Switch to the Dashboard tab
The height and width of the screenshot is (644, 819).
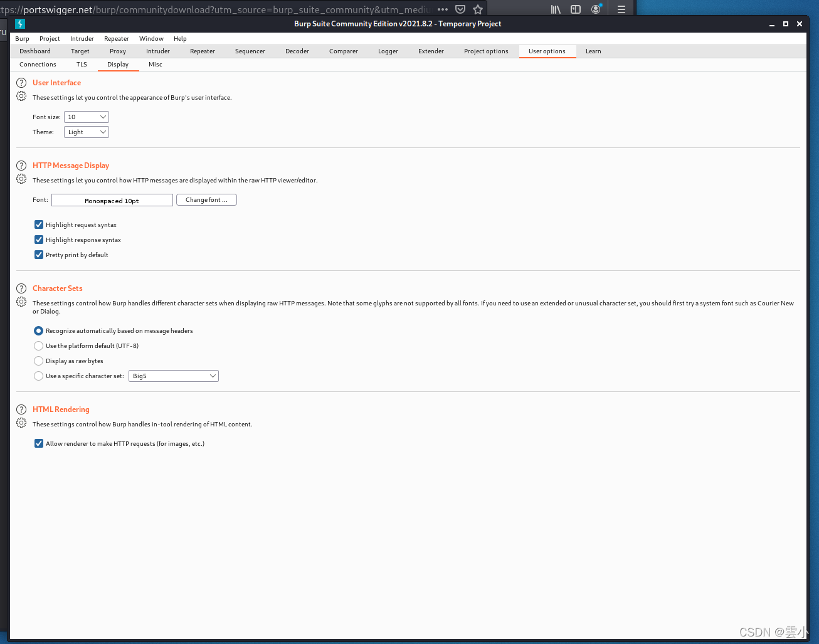(35, 51)
